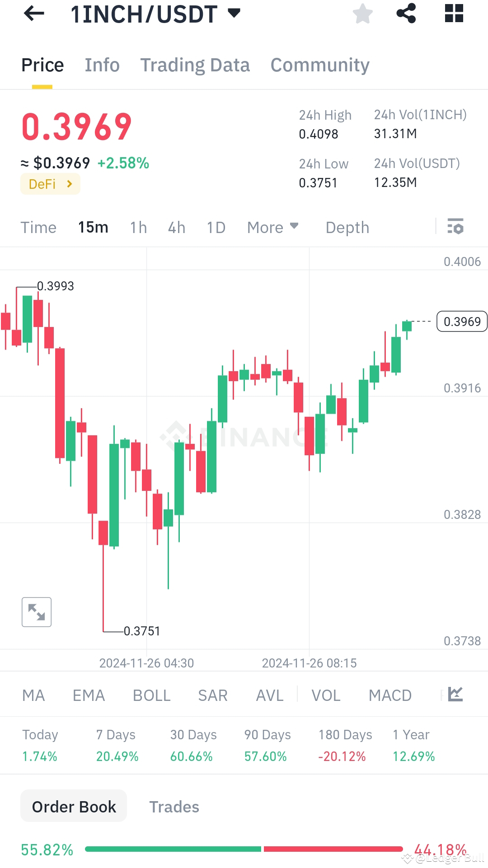Open the 1INCH/USDT pair selector dropdown
Screen dimensions: 488x868
click(x=233, y=14)
